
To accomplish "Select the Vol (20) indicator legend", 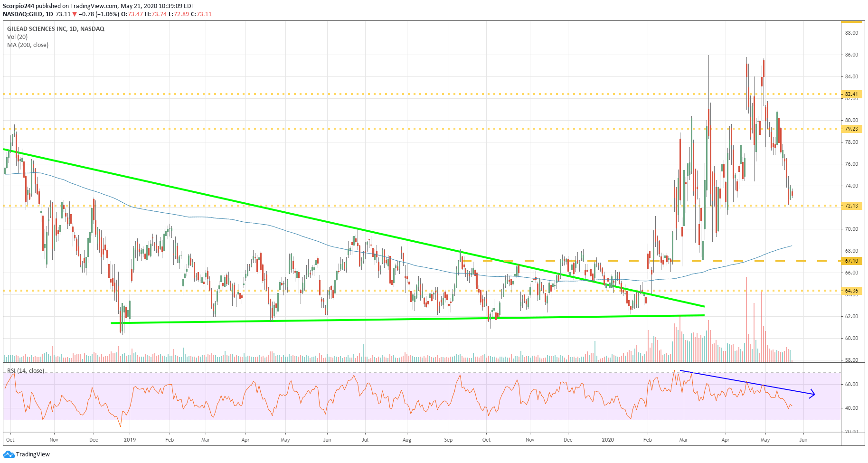I will 17,37.
